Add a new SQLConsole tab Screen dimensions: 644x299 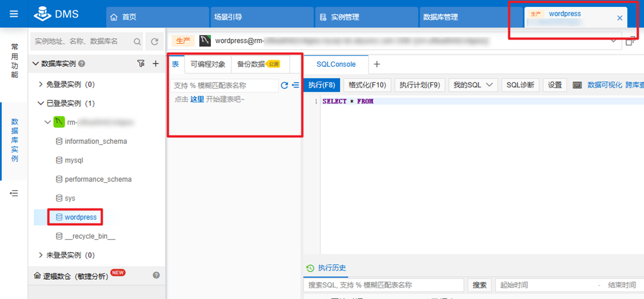tap(377, 64)
